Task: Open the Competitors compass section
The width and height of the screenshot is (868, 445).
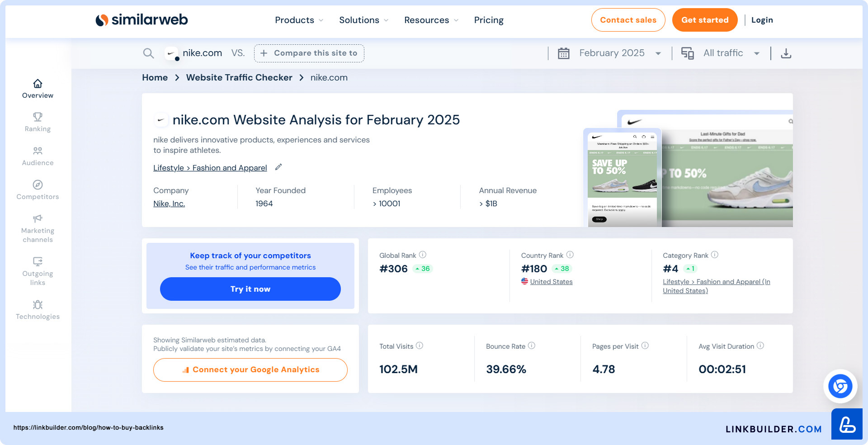Action: click(x=38, y=190)
